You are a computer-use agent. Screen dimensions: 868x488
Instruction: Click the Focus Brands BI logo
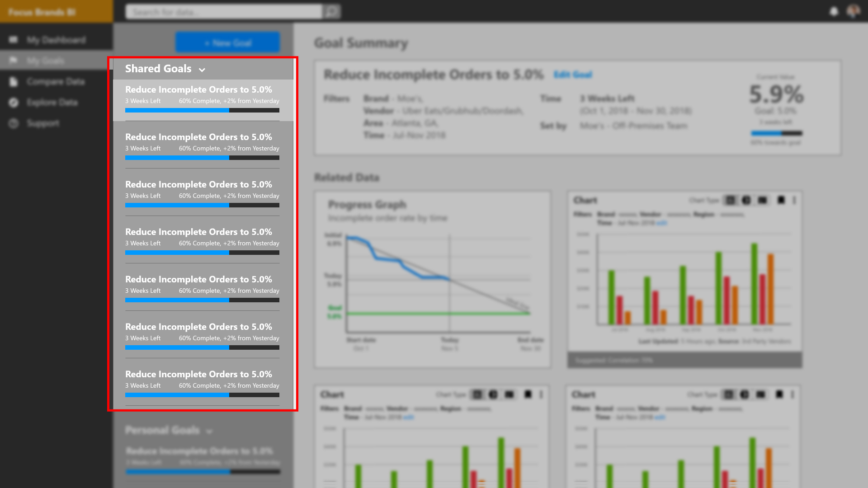point(42,12)
